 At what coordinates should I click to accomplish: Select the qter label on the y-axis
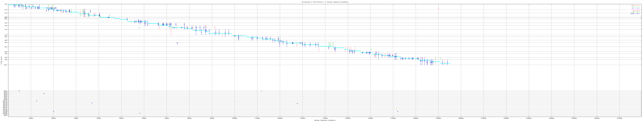pos(6,65)
